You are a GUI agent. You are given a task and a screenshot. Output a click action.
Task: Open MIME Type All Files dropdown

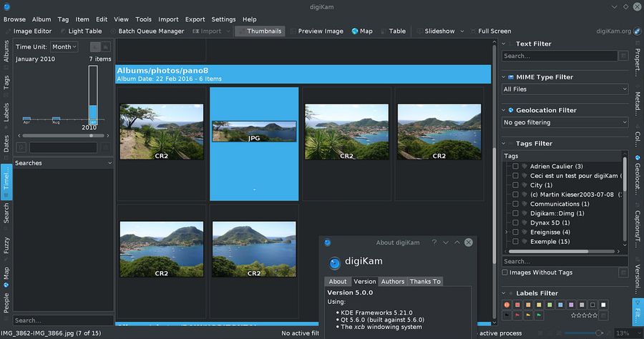[565, 89]
